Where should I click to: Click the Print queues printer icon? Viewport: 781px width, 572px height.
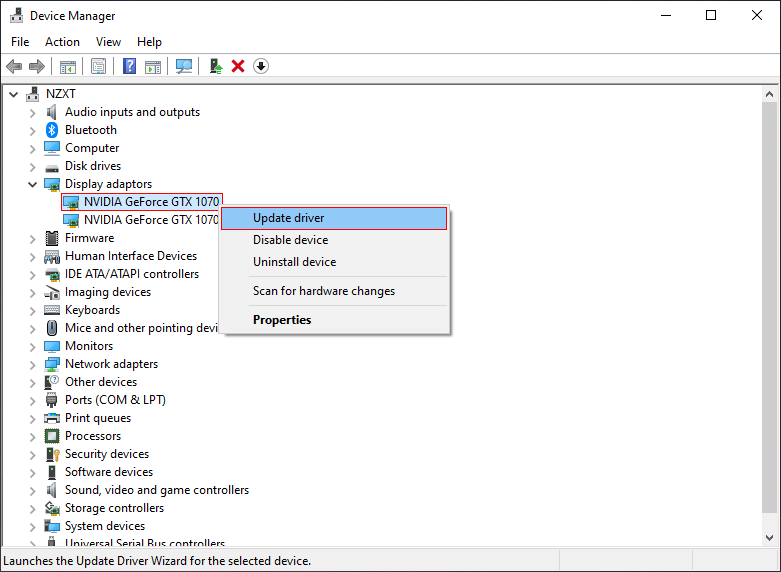click(x=52, y=418)
